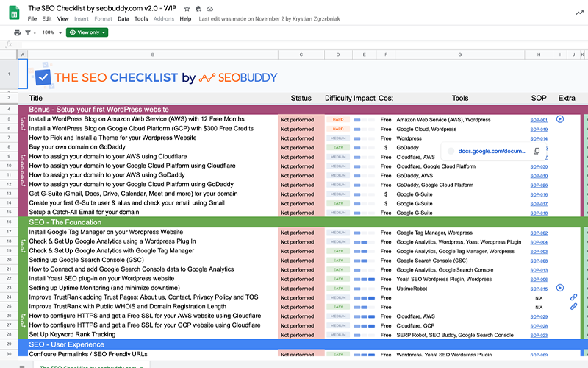Open the Edit menu
This screenshot has width=588, height=368.
[47, 19]
